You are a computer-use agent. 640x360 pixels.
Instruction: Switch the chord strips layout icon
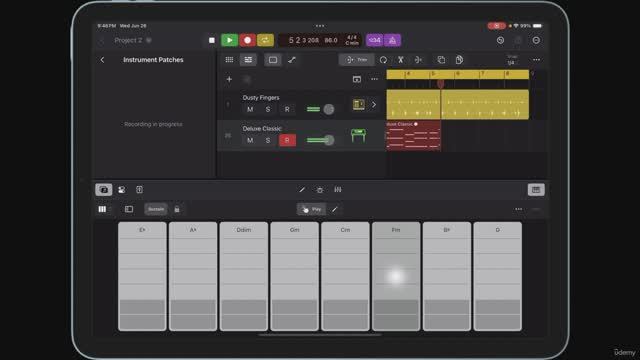click(102, 209)
